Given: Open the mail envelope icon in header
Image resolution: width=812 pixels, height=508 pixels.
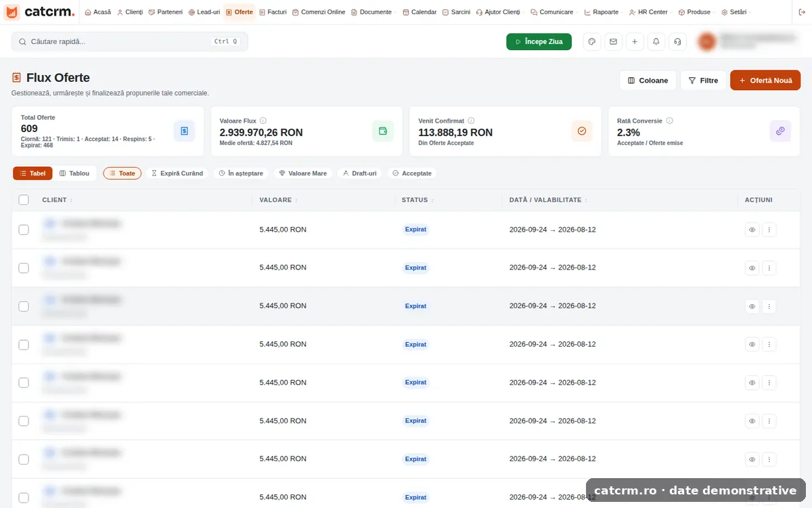Looking at the screenshot, I should (613, 41).
